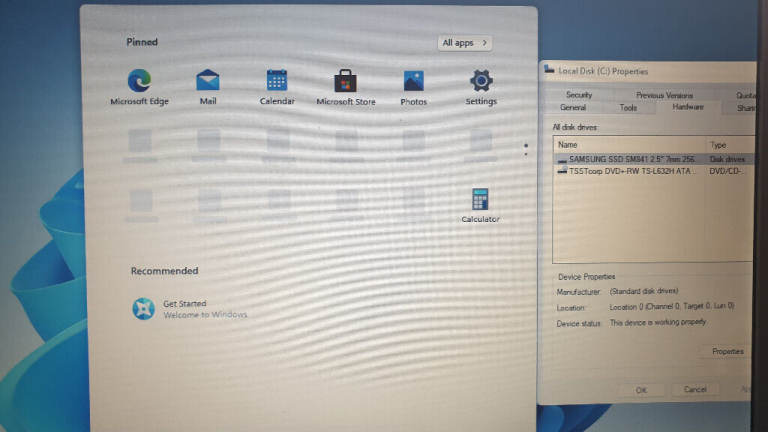768x432 pixels.
Task: Launch the Calculator app
Action: (480, 205)
